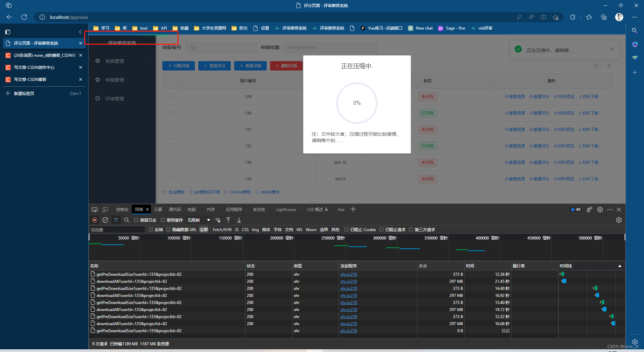Click the 生成模板 link
This screenshot has height=352, width=644.
[174, 192]
